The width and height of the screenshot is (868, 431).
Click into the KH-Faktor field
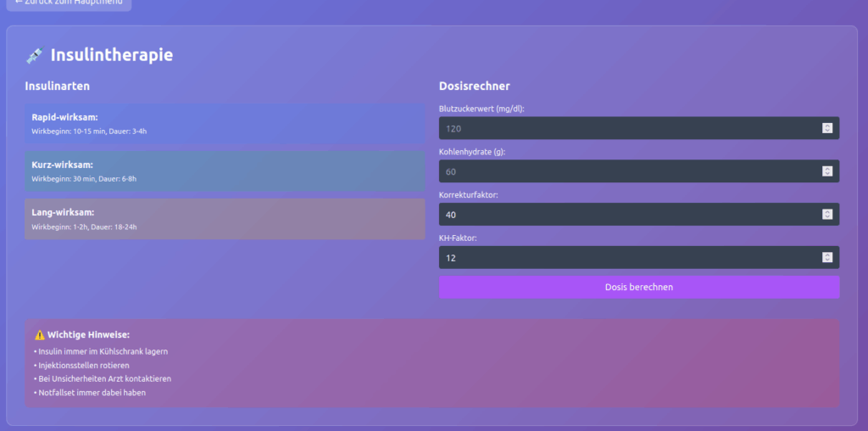pos(627,257)
